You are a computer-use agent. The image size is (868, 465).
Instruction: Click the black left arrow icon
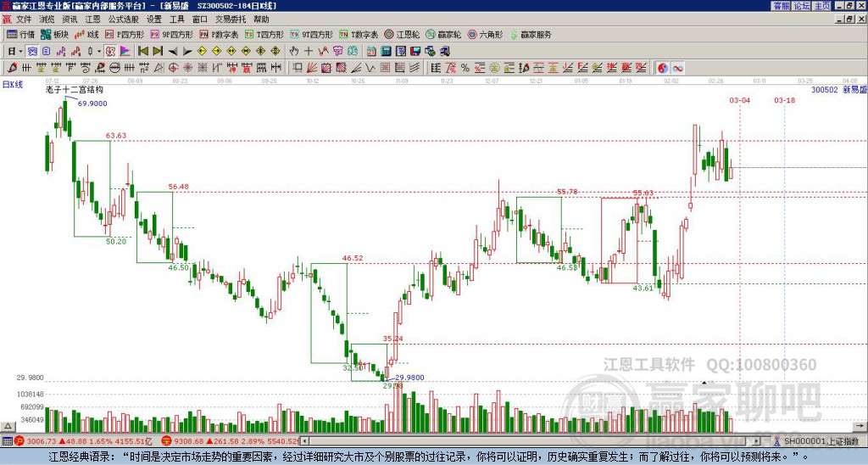[173, 52]
